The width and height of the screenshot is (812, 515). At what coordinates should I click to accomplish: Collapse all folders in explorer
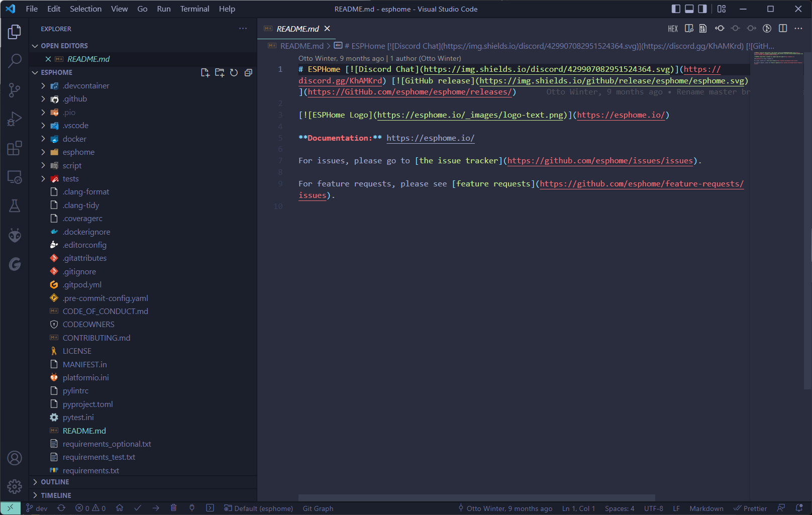248,73
